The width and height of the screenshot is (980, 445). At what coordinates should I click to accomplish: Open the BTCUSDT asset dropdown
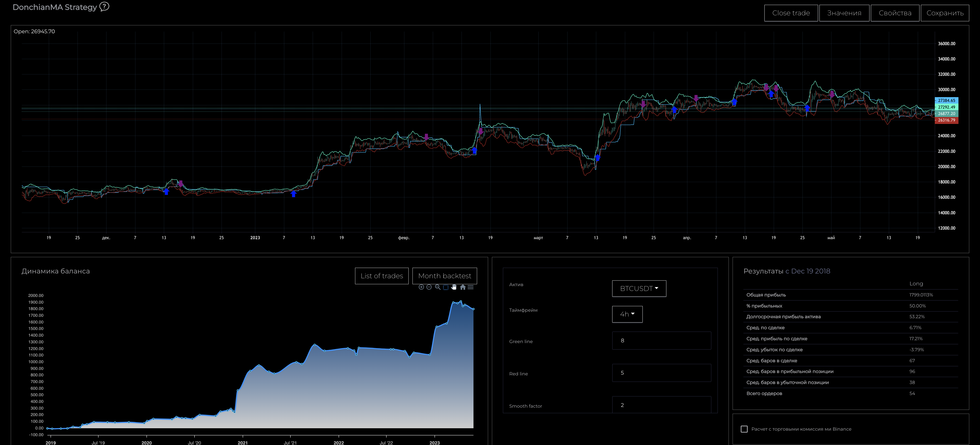point(639,288)
